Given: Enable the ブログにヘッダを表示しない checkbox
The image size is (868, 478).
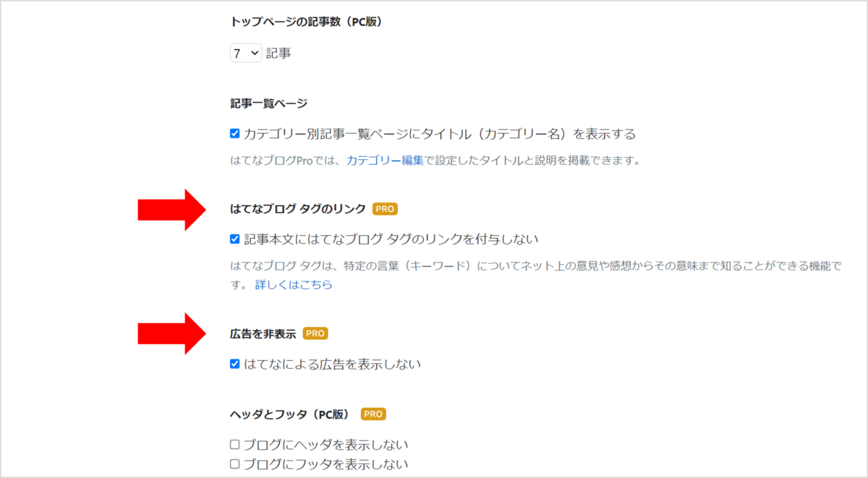Looking at the screenshot, I should pyautogui.click(x=234, y=444).
